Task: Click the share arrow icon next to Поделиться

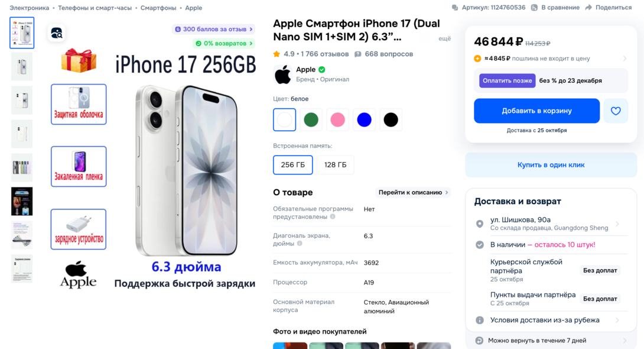Action: tap(588, 8)
